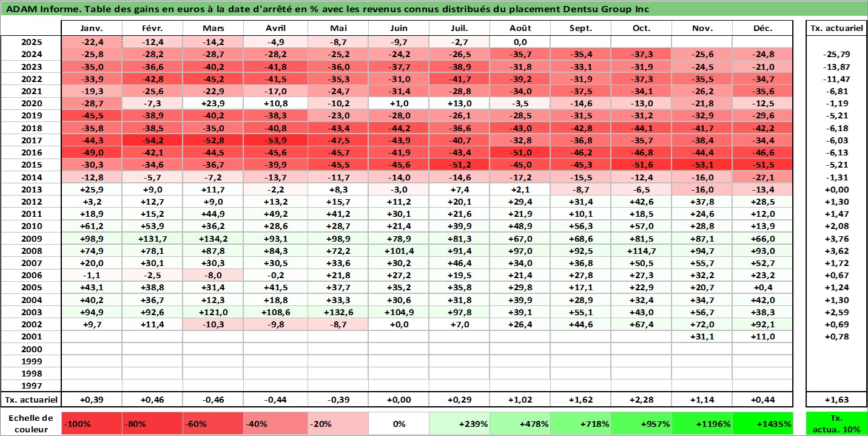Click the Janv. column header
868x436 pixels.
click(92, 29)
